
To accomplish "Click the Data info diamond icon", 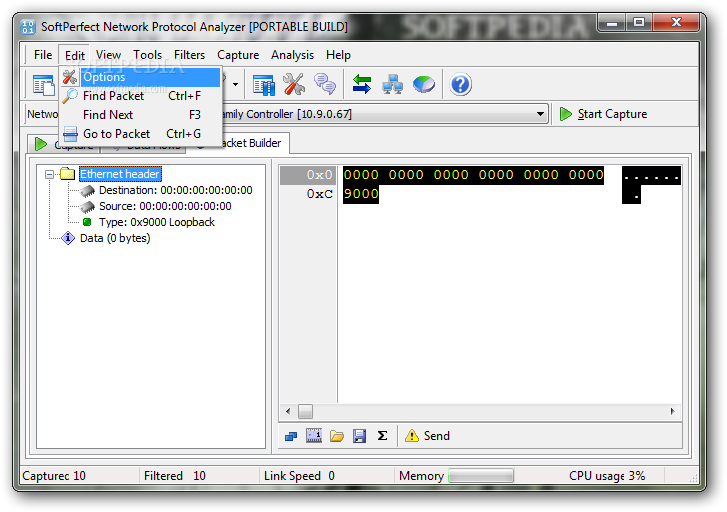I will point(68,238).
